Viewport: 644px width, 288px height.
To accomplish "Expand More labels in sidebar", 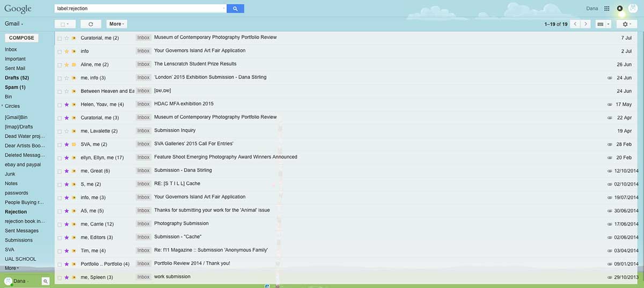I will click(12, 268).
